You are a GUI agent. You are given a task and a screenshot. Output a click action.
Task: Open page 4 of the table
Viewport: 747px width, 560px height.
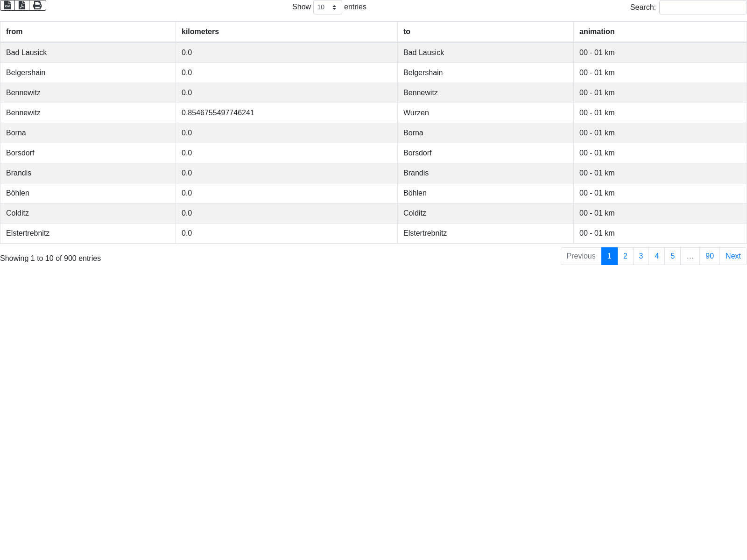pos(657,256)
